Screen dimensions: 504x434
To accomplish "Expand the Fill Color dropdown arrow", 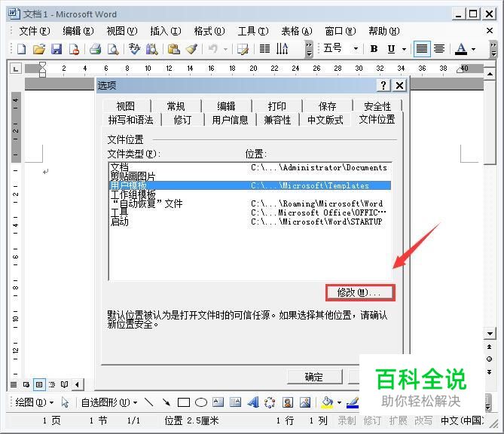I will click(x=339, y=402).
